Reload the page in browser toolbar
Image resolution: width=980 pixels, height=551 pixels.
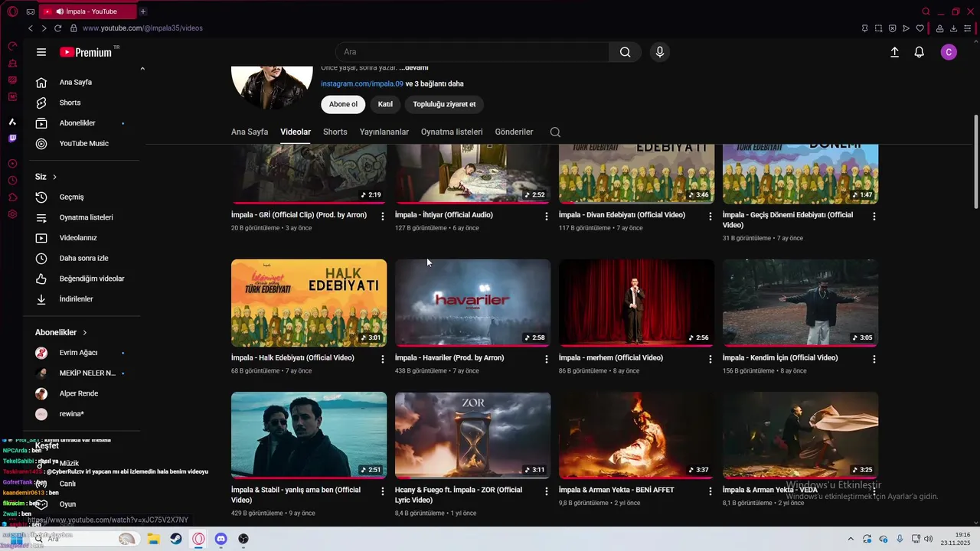click(57, 28)
